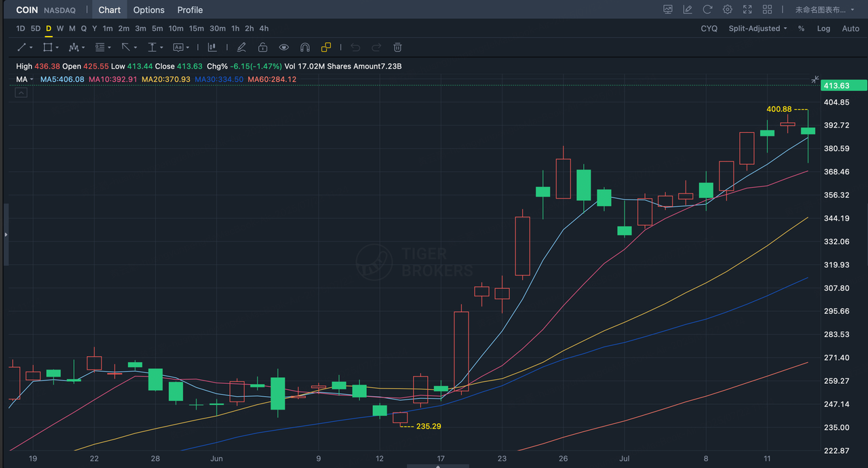868x468 pixels.
Task: Select the 5D timeframe
Action: pos(35,28)
